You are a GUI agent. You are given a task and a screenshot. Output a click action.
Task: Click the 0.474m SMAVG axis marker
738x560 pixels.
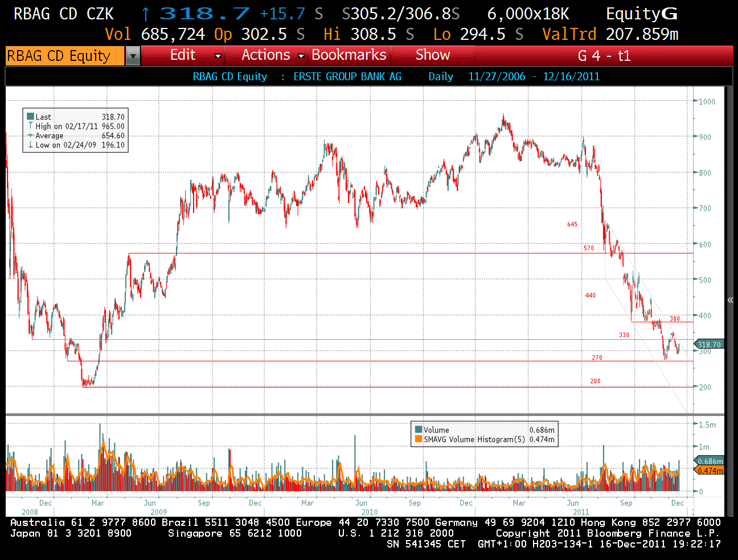(709, 471)
